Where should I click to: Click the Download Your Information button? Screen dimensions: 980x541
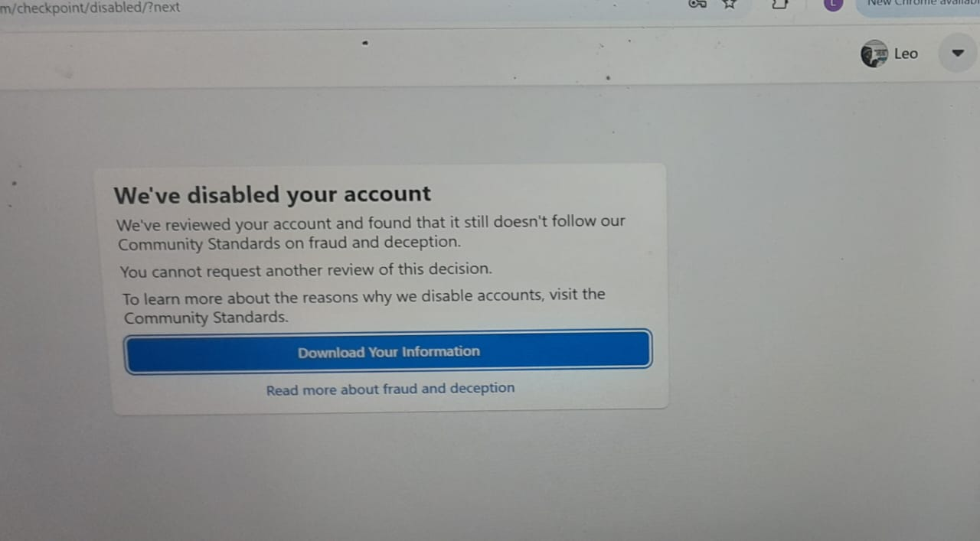pos(388,352)
